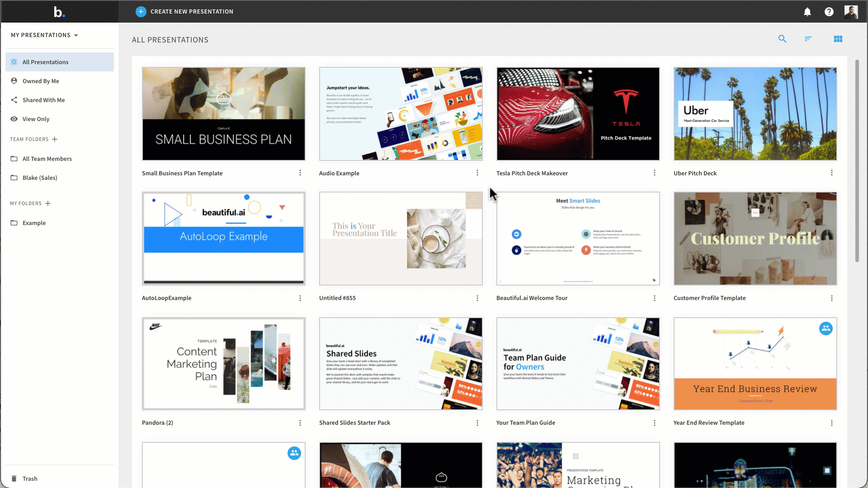868x488 pixels.
Task: Open options menu for Untitled #855
Action: click(x=477, y=298)
